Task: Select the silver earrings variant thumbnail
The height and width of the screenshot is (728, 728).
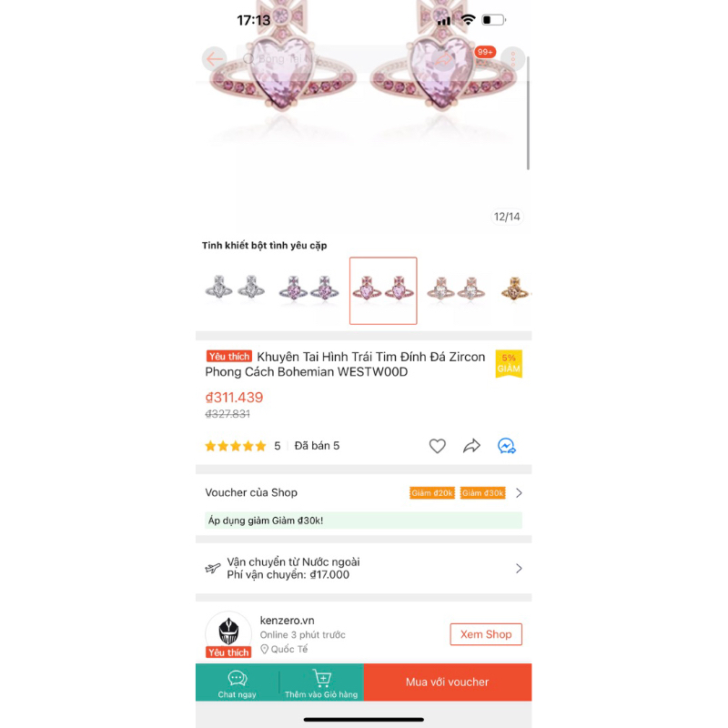Action: click(x=235, y=288)
